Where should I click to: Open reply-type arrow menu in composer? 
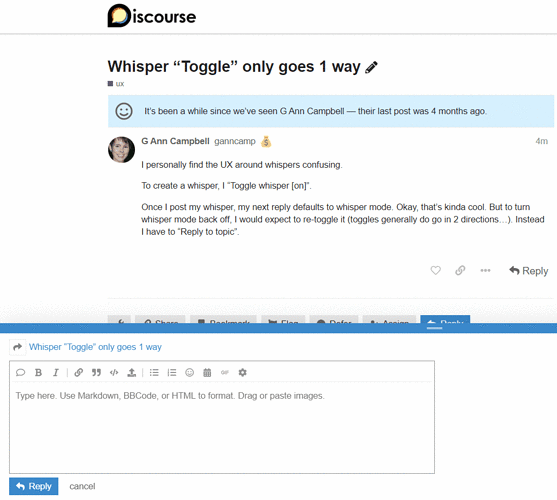tap(17, 347)
